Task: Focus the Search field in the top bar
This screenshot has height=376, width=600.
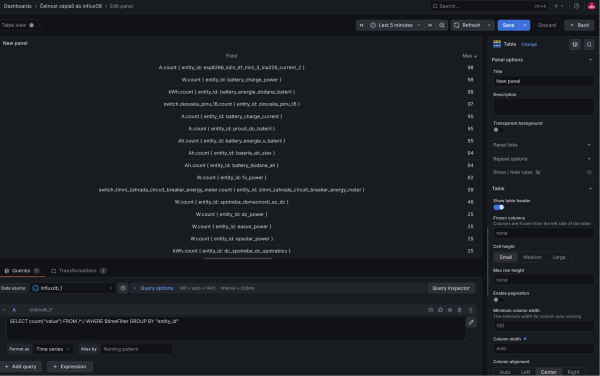Action: 489,6
